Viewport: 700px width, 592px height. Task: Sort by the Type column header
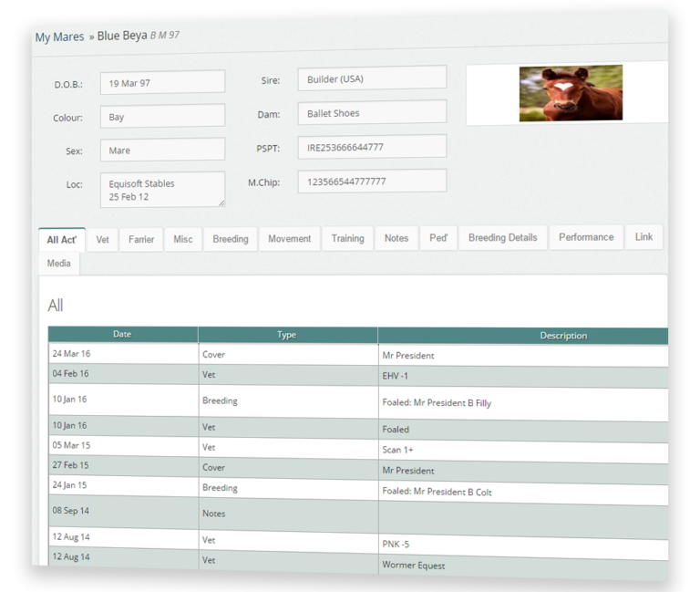tap(287, 335)
